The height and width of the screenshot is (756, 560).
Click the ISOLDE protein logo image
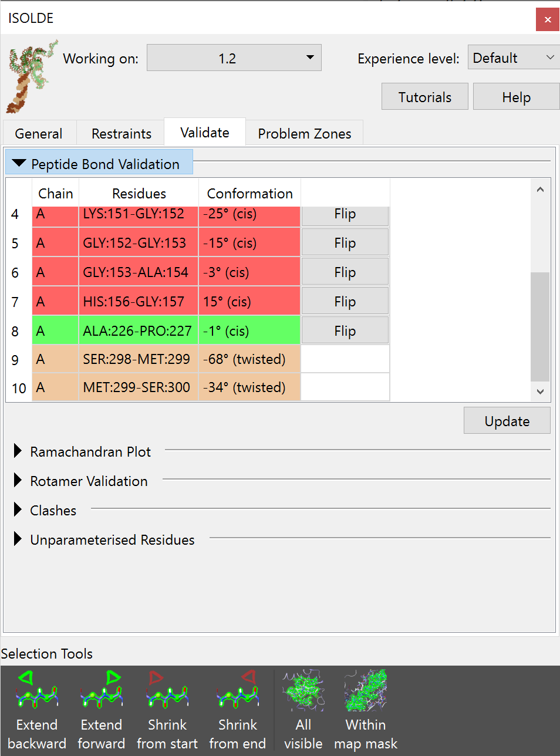click(32, 76)
